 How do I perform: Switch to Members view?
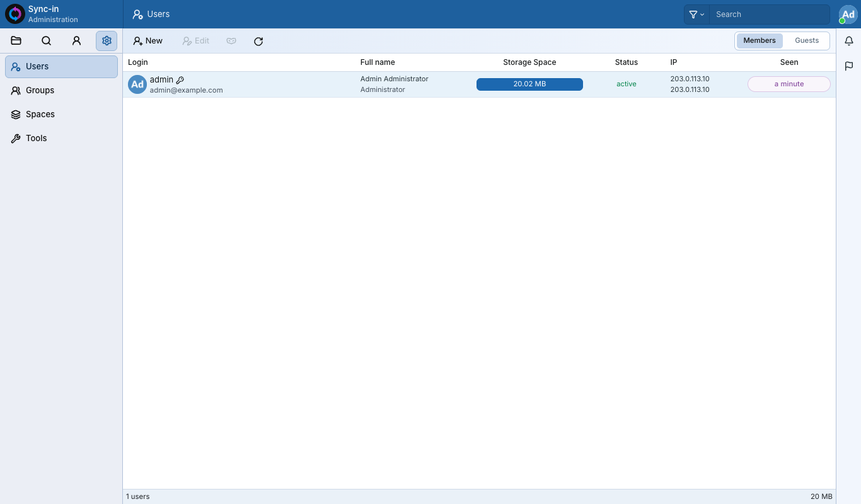click(x=760, y=41)
